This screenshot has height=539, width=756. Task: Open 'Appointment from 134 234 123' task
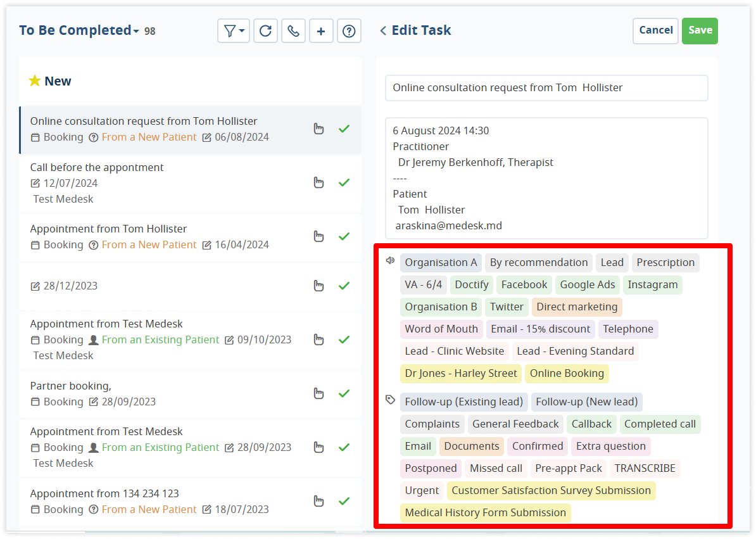coord(191,502)
